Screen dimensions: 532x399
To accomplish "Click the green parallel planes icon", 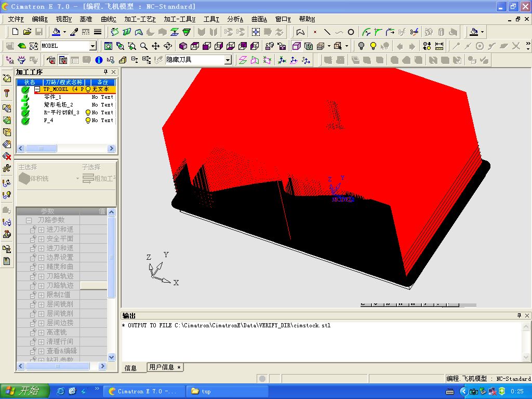I will click(243, 60).
